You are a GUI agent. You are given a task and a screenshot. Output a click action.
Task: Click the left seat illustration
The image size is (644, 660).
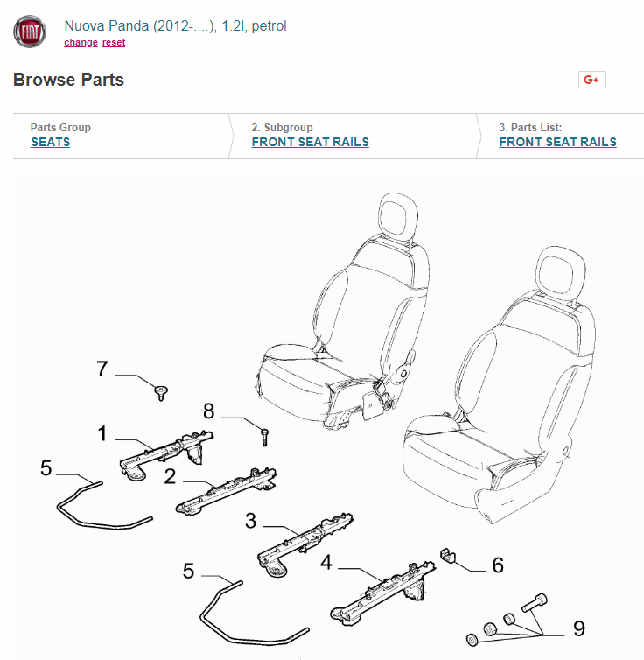coord(341,311)
